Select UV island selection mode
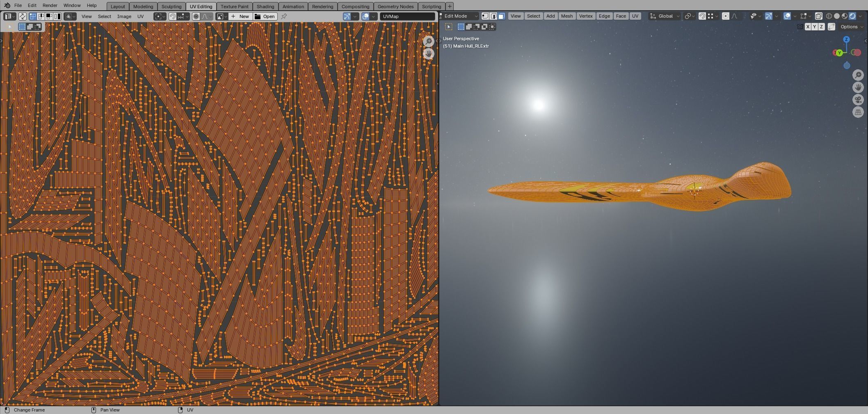This screenshot has height=414, width=868. (x=57, y=16)
